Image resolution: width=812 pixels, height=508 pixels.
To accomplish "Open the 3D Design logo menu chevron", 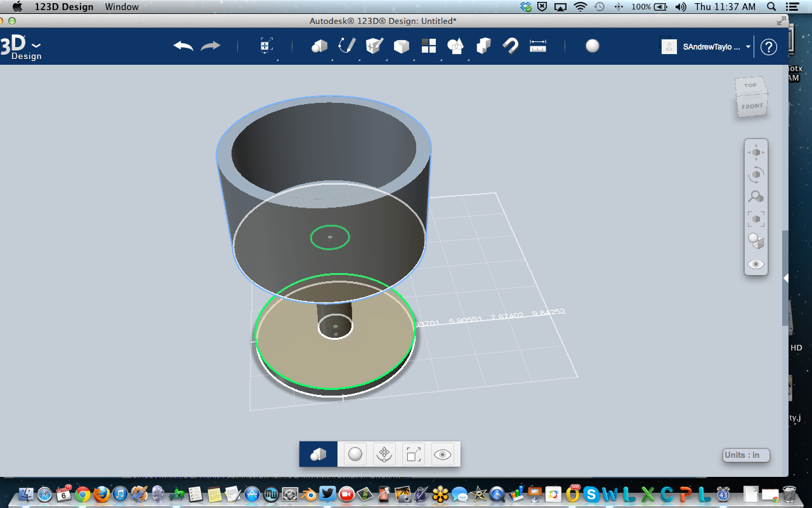I will point(36,46).
